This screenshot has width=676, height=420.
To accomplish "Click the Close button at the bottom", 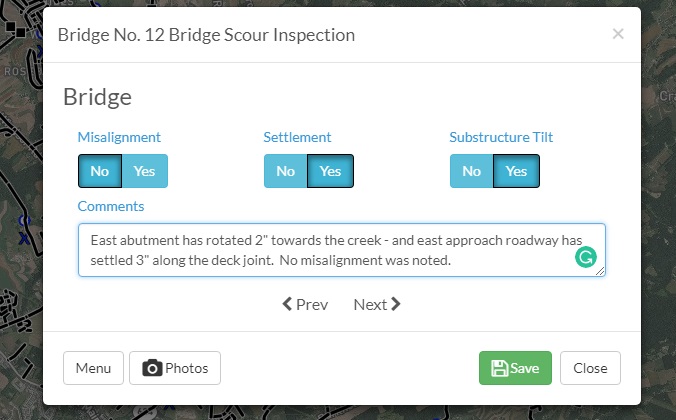I will click(590, 368).
